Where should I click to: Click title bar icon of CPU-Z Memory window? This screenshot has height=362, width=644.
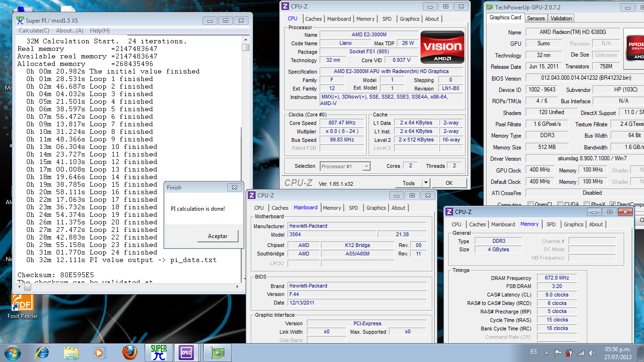click(449, 212)
